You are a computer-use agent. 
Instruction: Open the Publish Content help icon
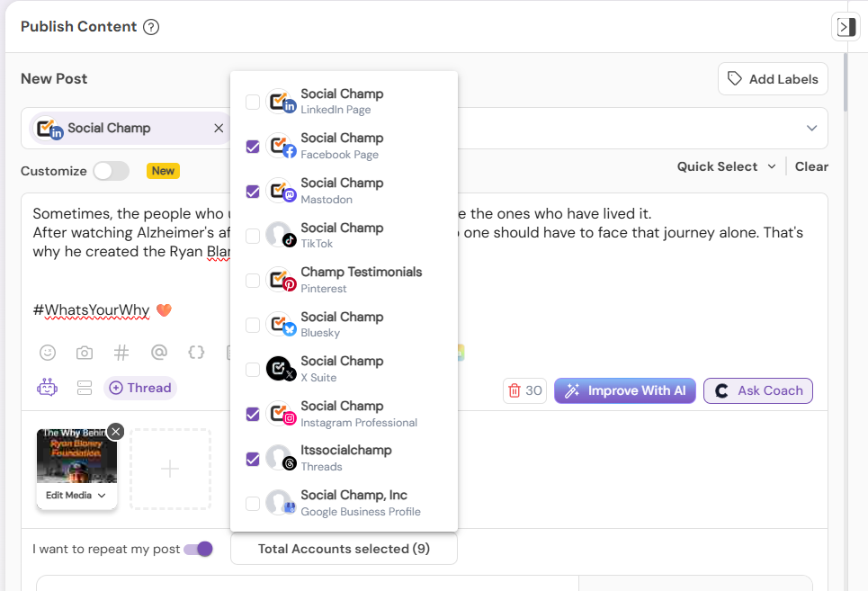pyautogui.click(x=151, y=27)
